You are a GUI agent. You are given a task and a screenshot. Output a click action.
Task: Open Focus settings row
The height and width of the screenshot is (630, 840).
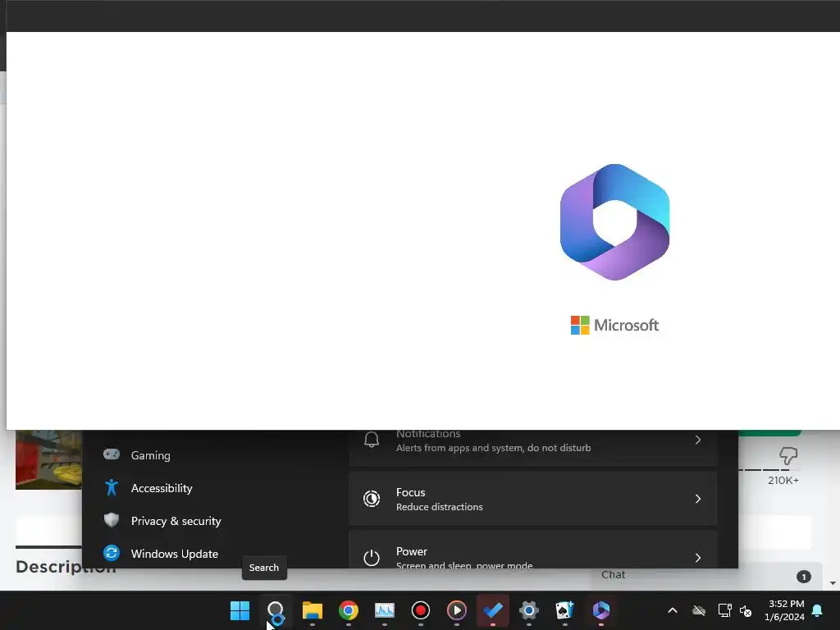533,499
